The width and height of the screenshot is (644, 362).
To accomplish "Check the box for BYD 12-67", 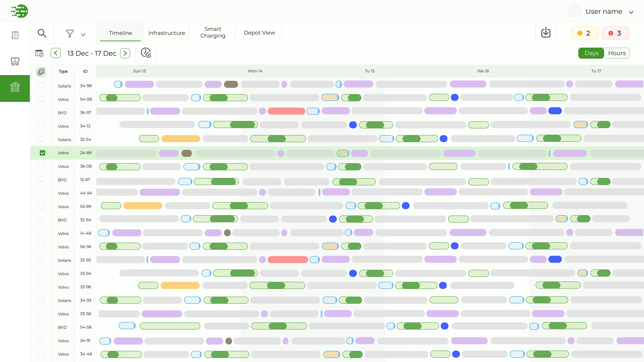I will [x=41, y=179].
